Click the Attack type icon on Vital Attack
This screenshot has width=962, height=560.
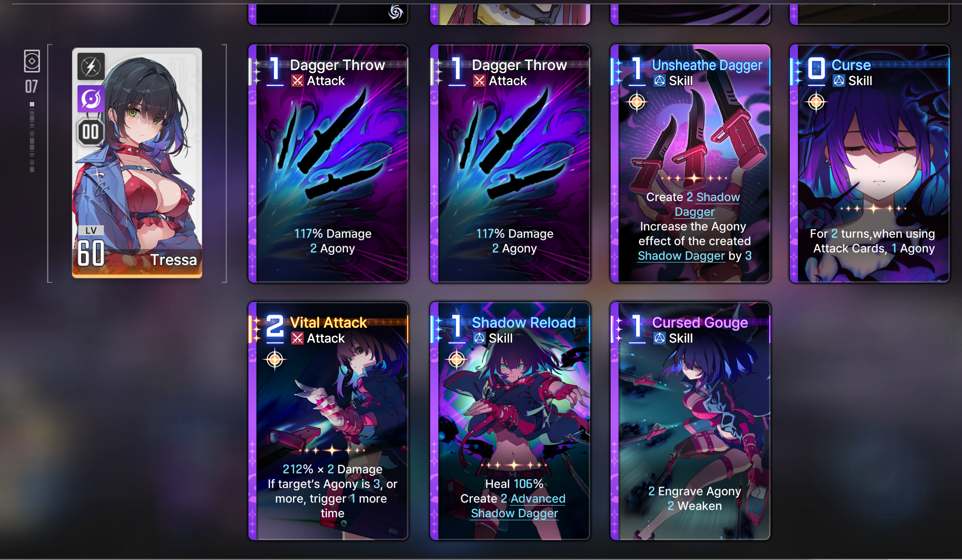pos(297,338)
